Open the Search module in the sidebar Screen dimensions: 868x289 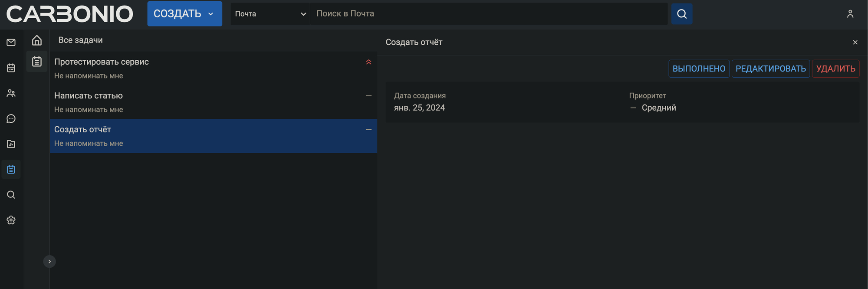pyautogui.click(x=11, y=195)
